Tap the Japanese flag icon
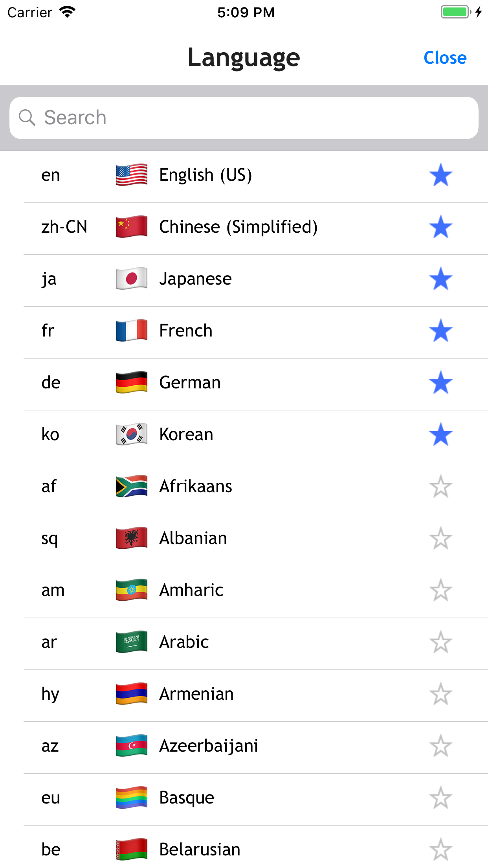 click(x=132, y=279)
